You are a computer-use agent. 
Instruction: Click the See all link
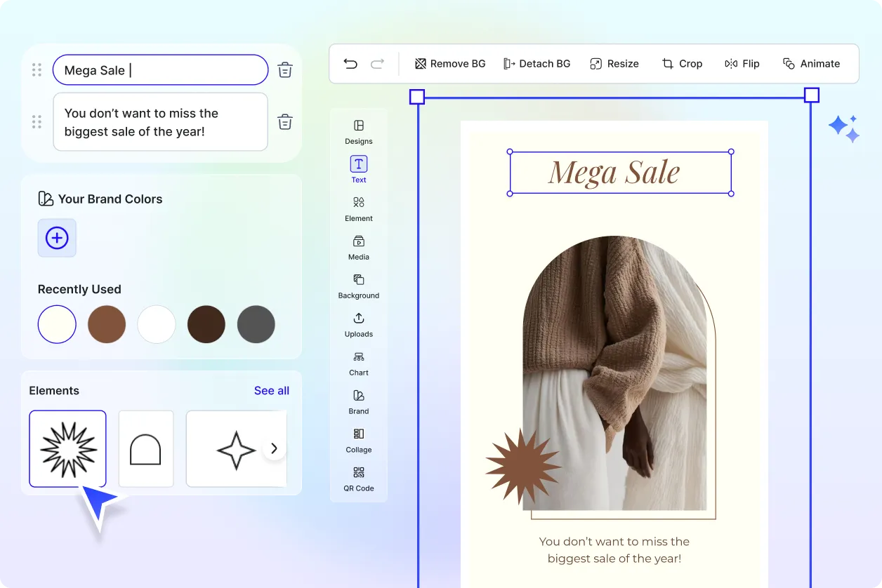[272, 391]
